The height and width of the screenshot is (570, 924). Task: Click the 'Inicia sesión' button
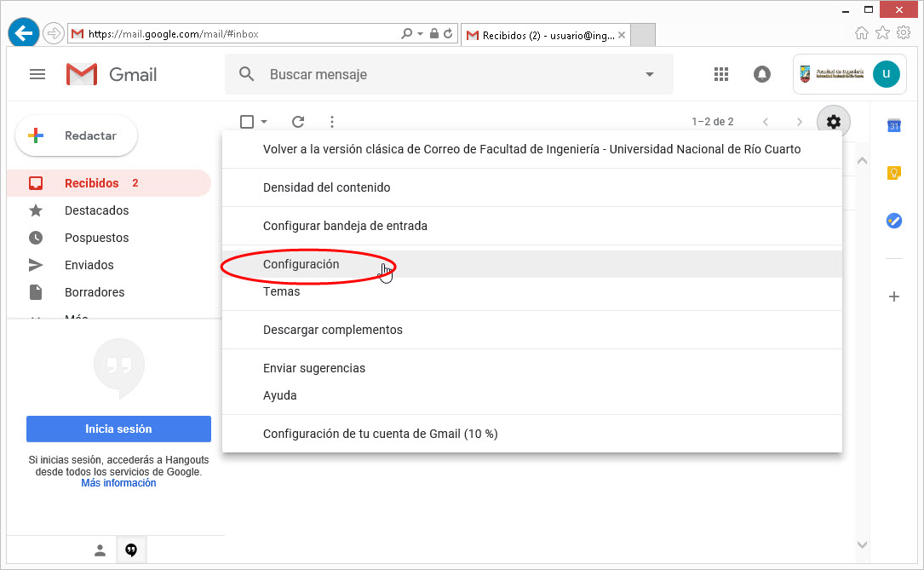coord(118,429)
